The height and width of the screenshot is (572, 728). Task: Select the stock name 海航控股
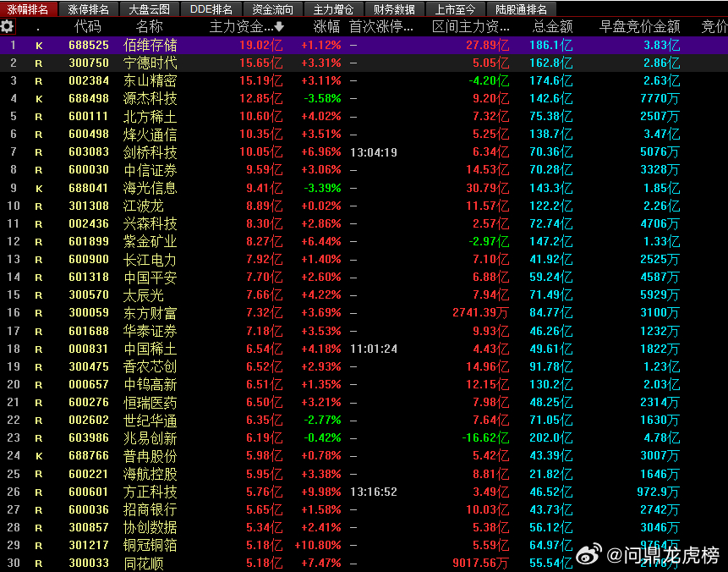click(x=150, y=474)
